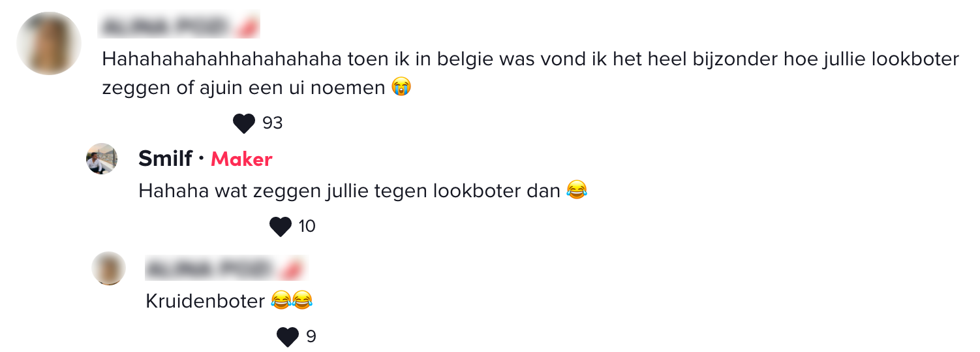
Task: Open the Smilf username link
Action: [166, 158]
